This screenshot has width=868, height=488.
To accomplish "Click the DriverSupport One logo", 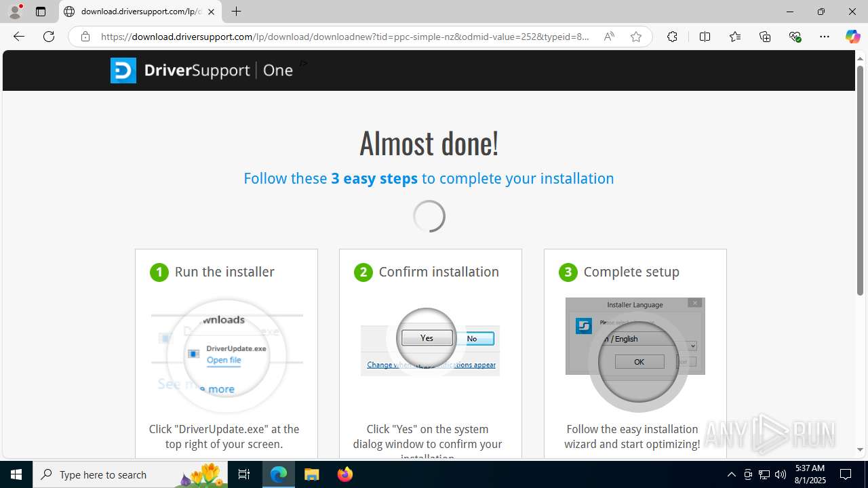I will tap(201, 70).
